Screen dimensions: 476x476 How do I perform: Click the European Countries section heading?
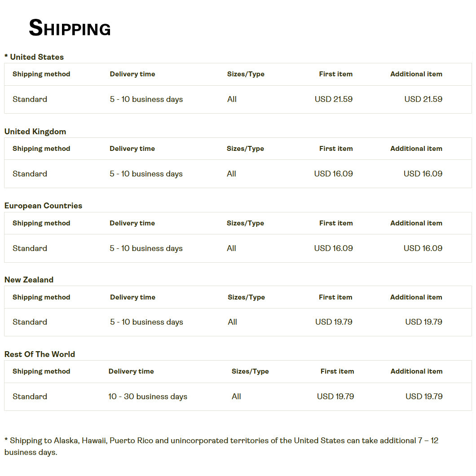43,206
